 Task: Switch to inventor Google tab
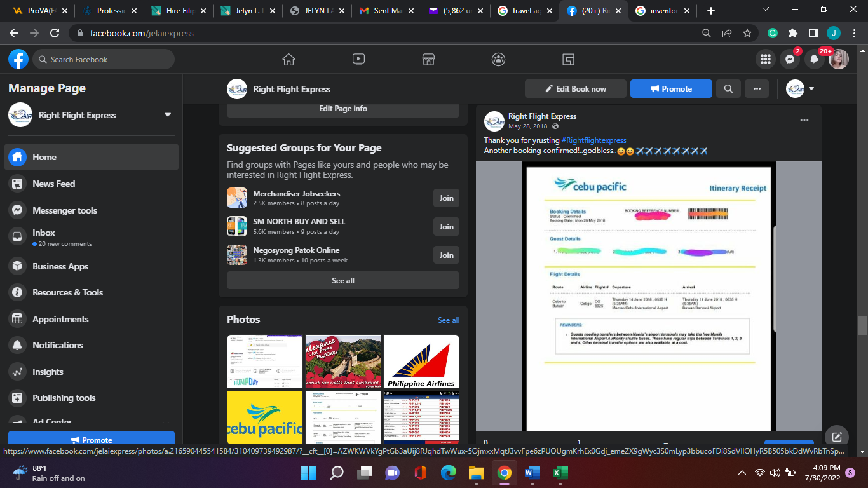[661, 11]
